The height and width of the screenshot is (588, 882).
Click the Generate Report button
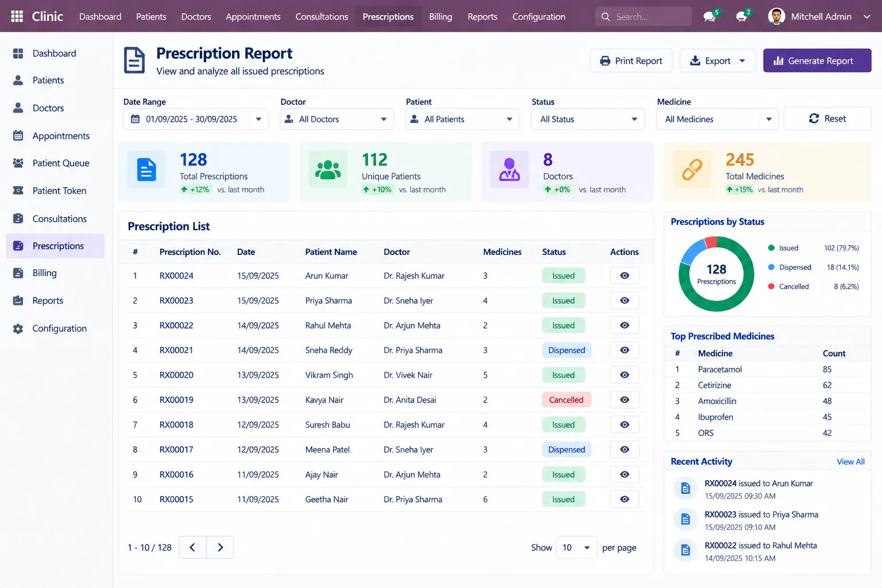(817, 61)
